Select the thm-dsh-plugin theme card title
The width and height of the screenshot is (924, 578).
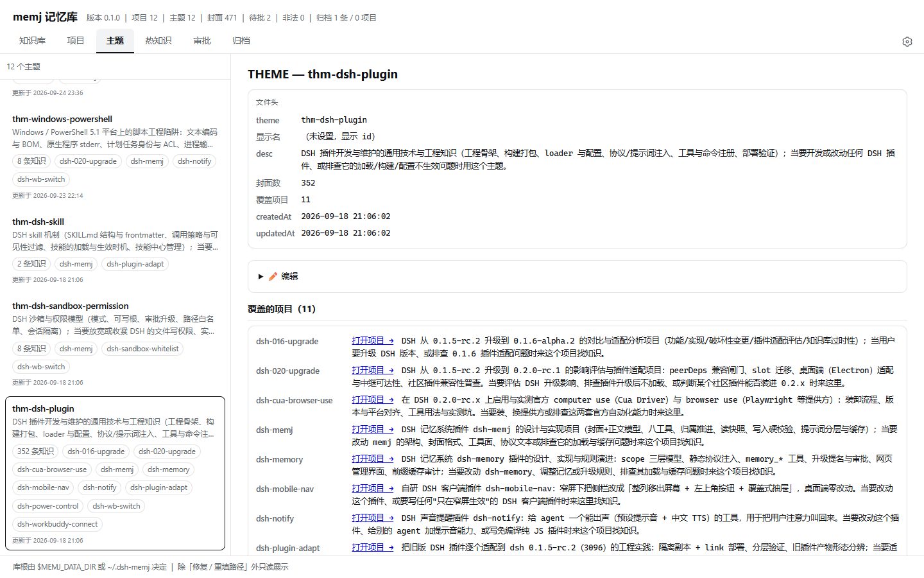coord(43,408)
